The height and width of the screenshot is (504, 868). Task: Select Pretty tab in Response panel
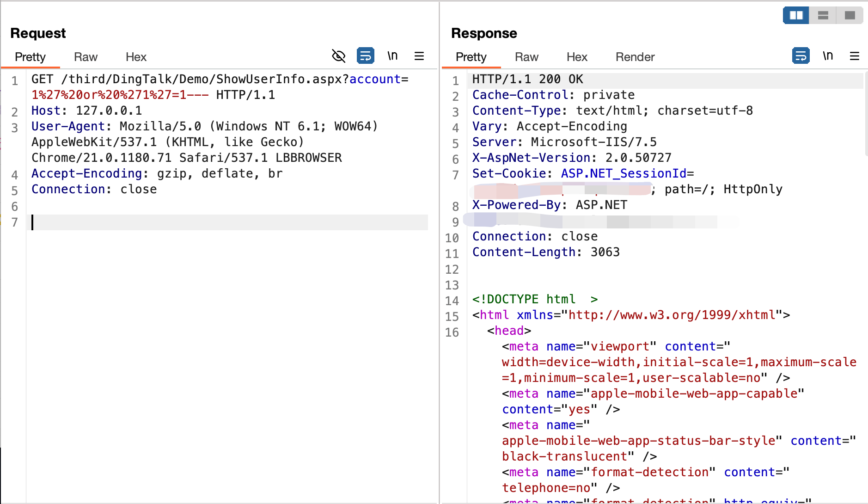(x=471, y=57)
